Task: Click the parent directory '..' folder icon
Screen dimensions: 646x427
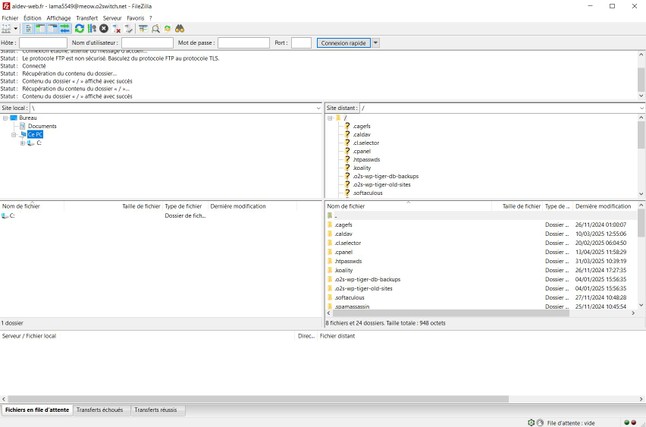Action: [x=330, y=216]
